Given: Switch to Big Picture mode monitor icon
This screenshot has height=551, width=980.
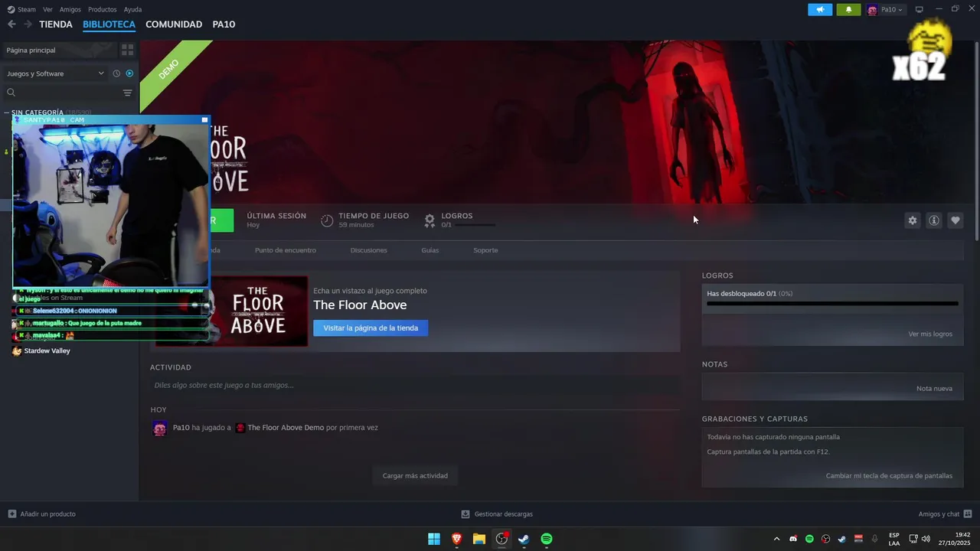Looking at the screenshot, I should point(919,9).
